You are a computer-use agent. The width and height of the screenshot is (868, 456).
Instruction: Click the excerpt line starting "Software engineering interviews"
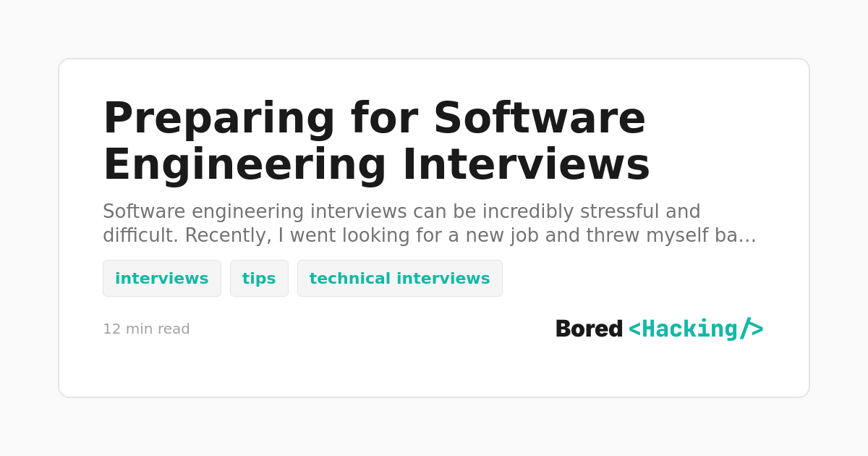[401, 212]
